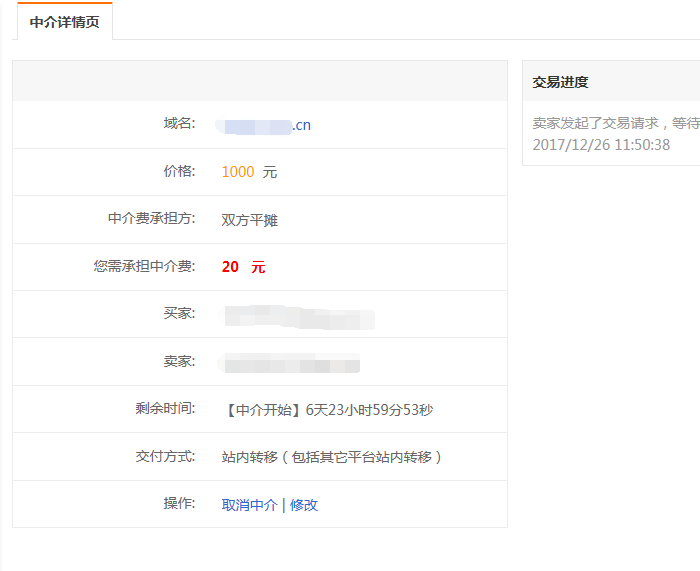Click the 卖家发起了交易请求 progress message
Image resolution: width=700 pixels, height=571 pixels.
(x=610, y=123)
